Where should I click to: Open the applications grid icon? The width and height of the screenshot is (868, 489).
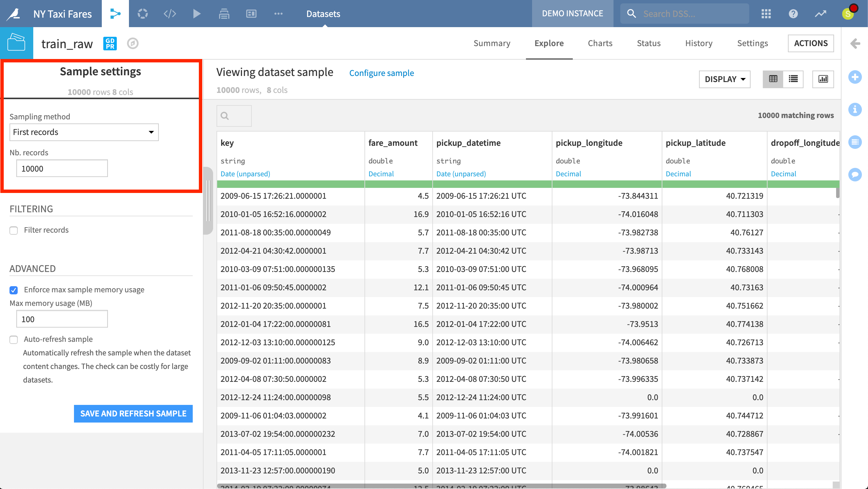766,14
